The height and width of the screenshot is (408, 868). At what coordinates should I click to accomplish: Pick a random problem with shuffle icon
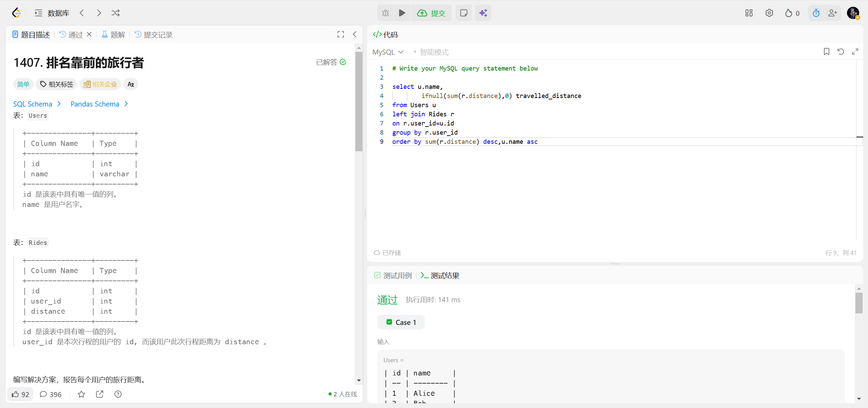tap(116, 13)
